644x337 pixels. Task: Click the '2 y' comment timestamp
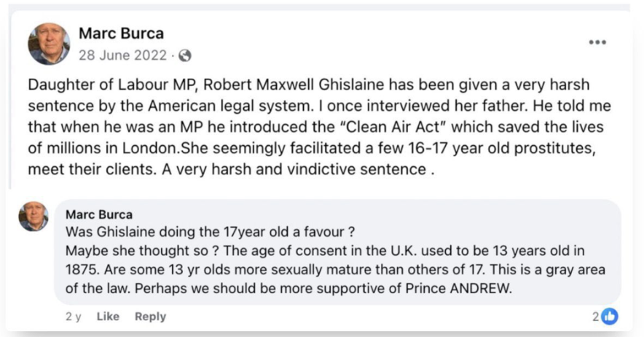tap(73, 317)
